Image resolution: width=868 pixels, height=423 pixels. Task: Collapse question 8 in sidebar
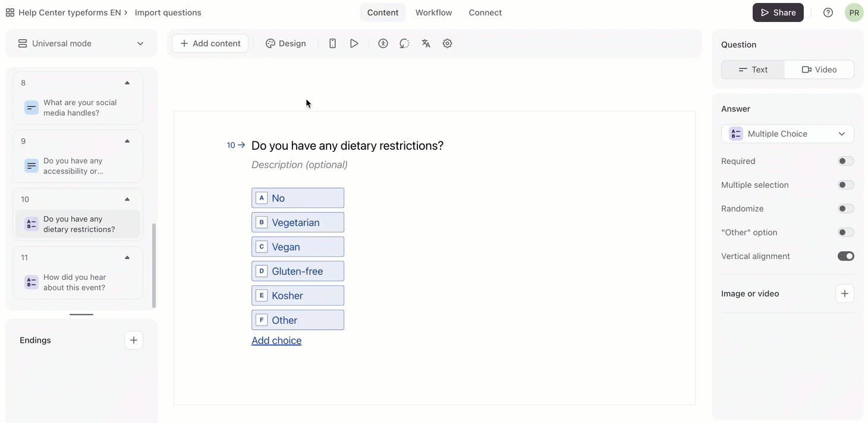tap(127, 83)
